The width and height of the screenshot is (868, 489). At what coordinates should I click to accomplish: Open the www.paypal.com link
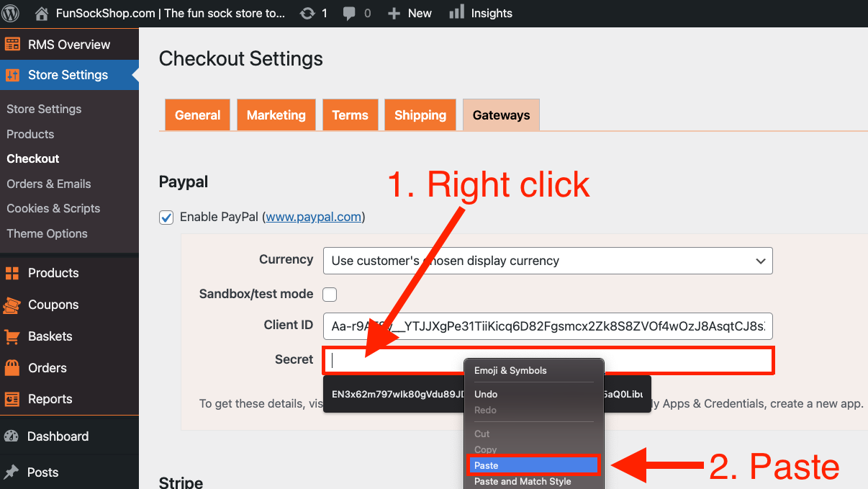tap(314, 217)
